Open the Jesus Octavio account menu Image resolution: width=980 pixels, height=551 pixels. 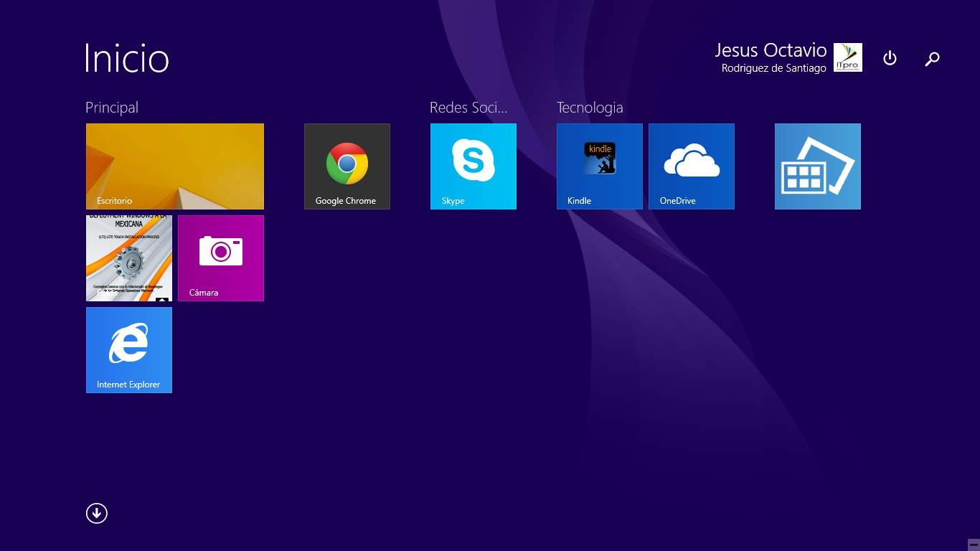[771, 50]
